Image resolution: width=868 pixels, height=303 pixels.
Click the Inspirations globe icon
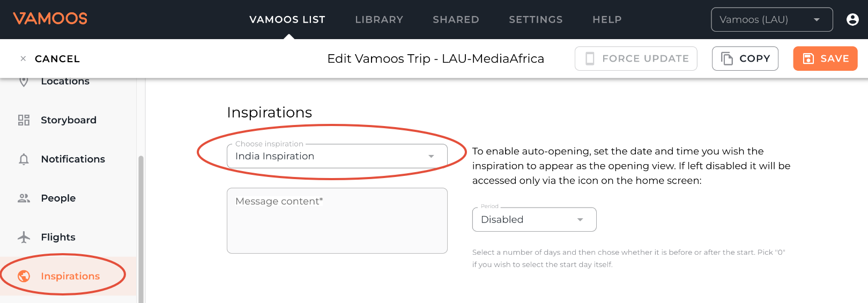pyautogui.click(x=24, y=276)
